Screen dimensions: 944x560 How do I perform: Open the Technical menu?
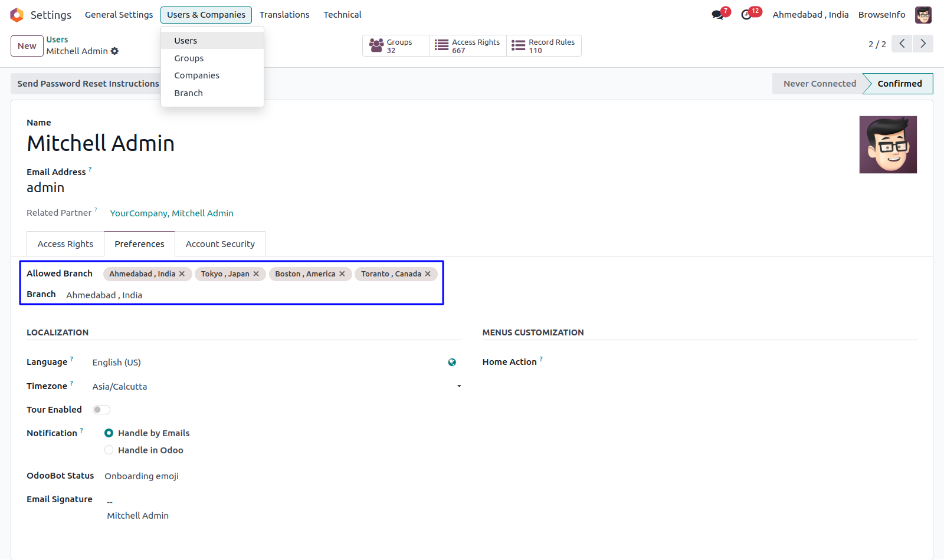[342, 15]
